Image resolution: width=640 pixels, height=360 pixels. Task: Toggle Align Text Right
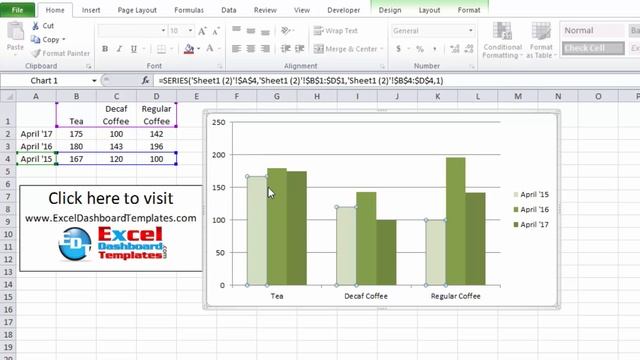(265, 49)
